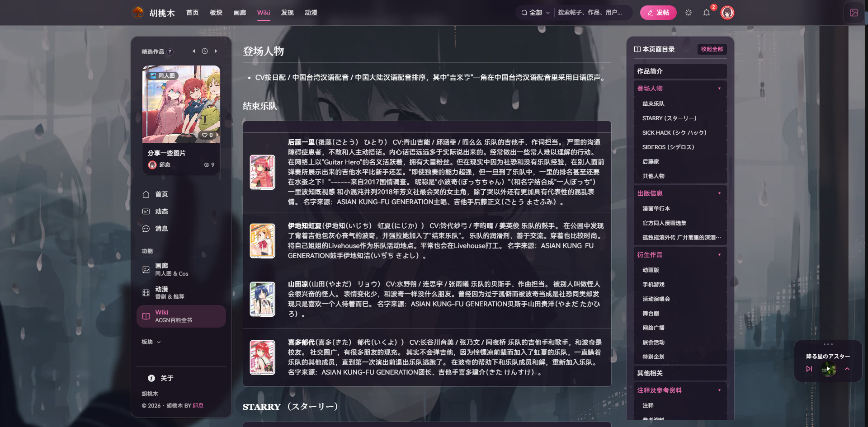Open 关于 about page in the sidebar
The width and height of the screenshot is (868, 427).
pos(181,378)
